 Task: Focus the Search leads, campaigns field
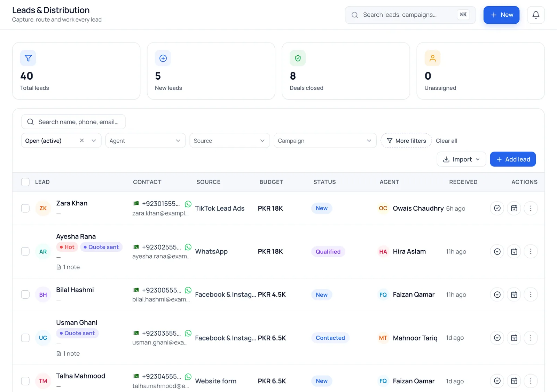point(410,15)
